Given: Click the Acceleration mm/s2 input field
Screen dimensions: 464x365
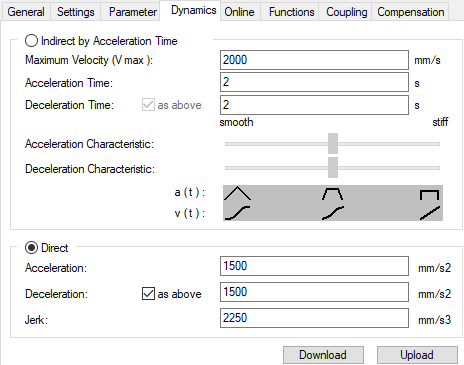Looking at the screenshot, I should [314, 266].
